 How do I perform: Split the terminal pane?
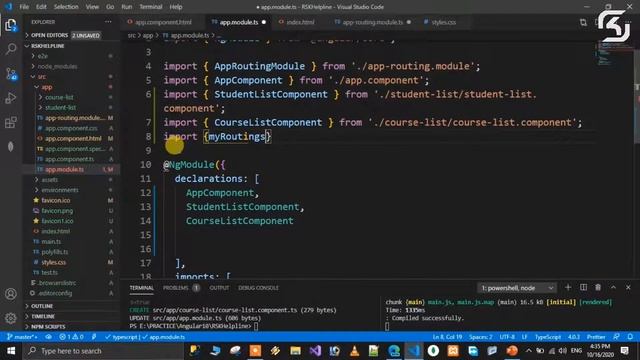583,288
